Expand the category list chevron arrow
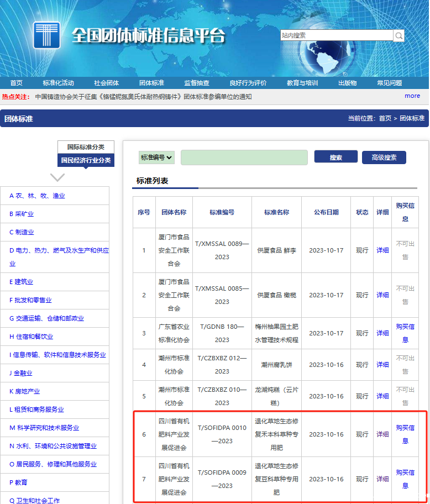 (x=57, y=177)
